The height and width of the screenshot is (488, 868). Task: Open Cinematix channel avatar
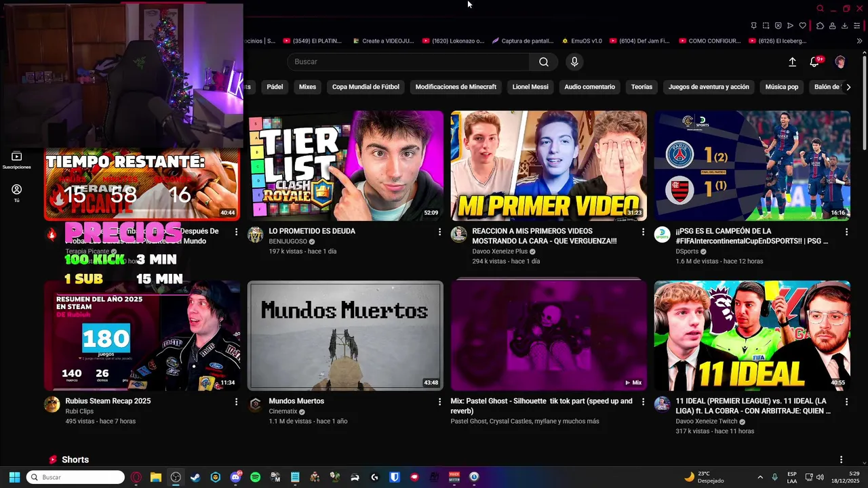(255, 405)
